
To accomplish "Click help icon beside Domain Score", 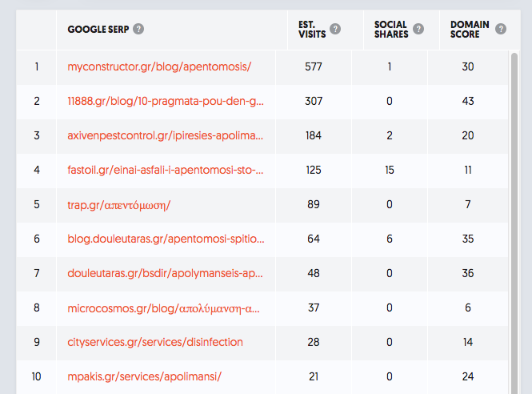I will 501,30.
